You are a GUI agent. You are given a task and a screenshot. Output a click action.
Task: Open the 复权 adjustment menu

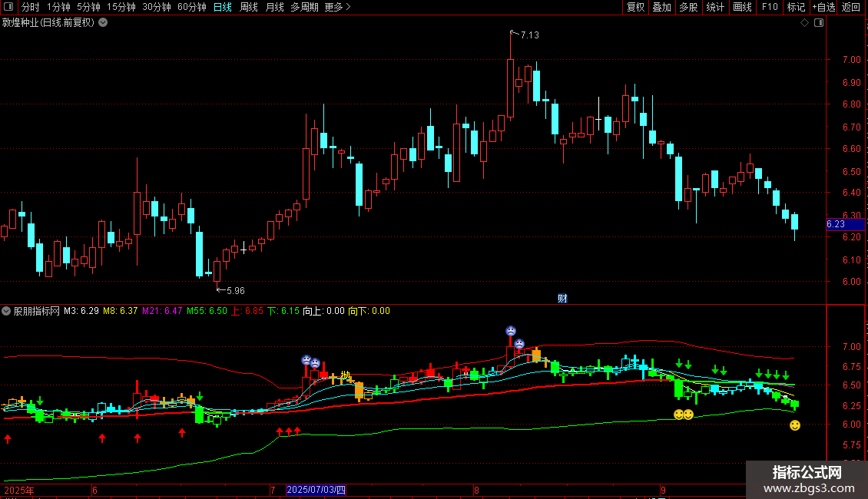[635, 7]
